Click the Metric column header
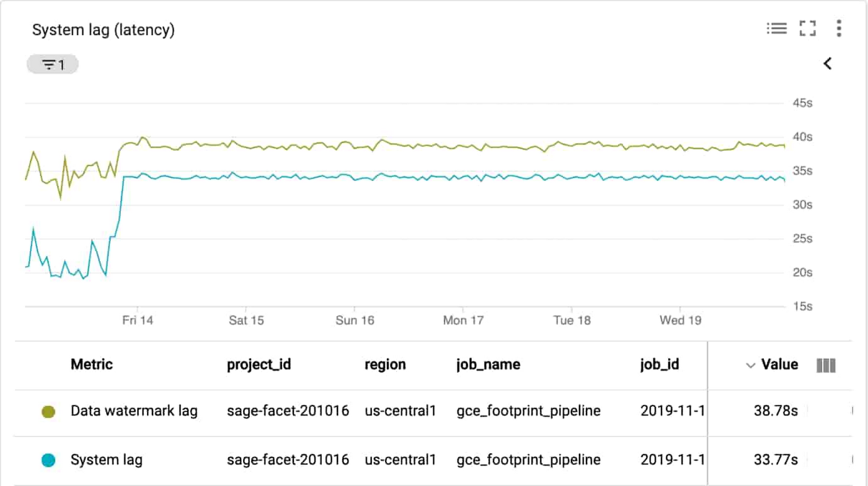This screenshot has height=486, width=868. [x=92, y=365]
